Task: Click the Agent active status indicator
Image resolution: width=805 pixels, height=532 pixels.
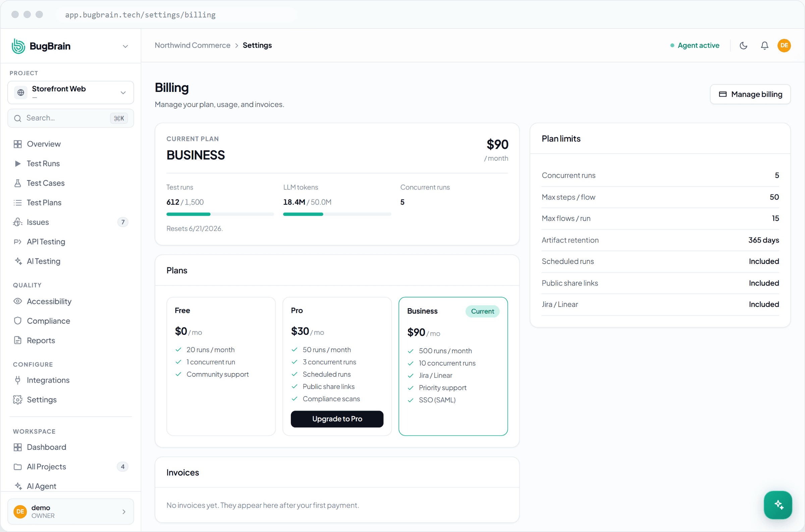Action: (694, 46)
